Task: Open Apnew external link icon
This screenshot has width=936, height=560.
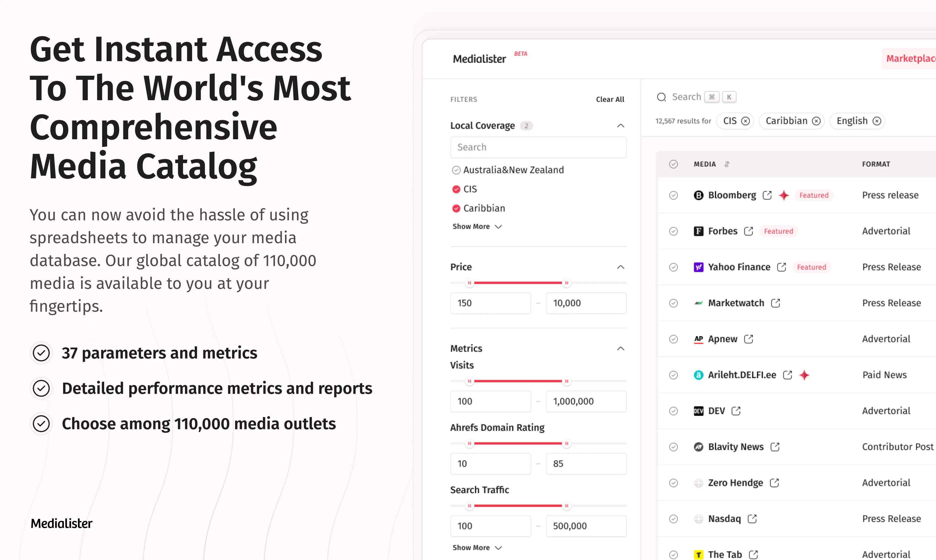Action: pyautogui.click(x=748, y=339)
